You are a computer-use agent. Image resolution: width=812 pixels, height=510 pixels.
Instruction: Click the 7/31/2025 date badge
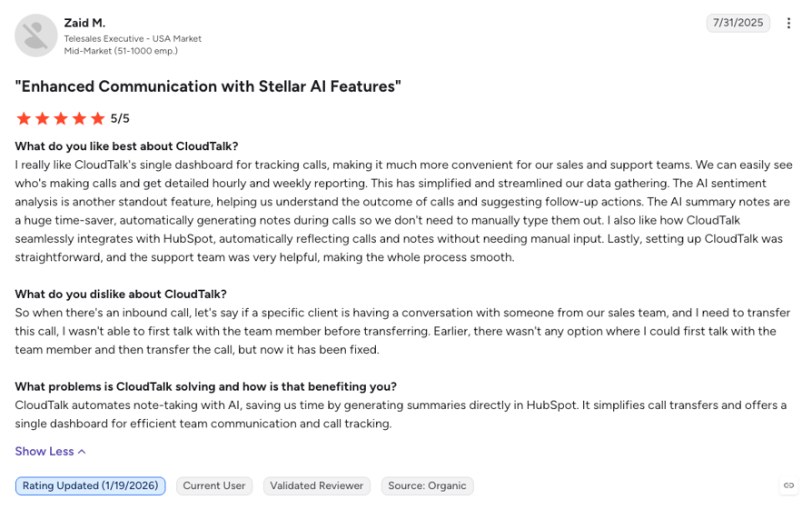point(738,23)
